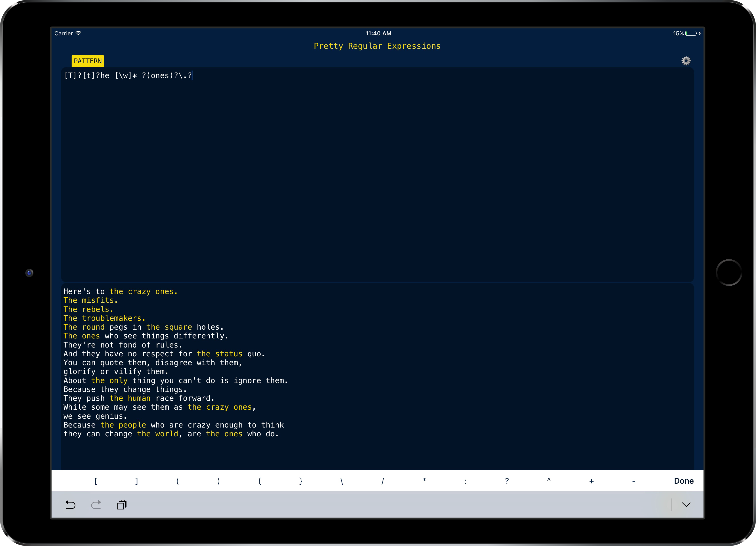Image resolution: width=756 pixels, height=546 pixels.
Task: Select the PATTERN tab label
Action: tap(88, 61)
